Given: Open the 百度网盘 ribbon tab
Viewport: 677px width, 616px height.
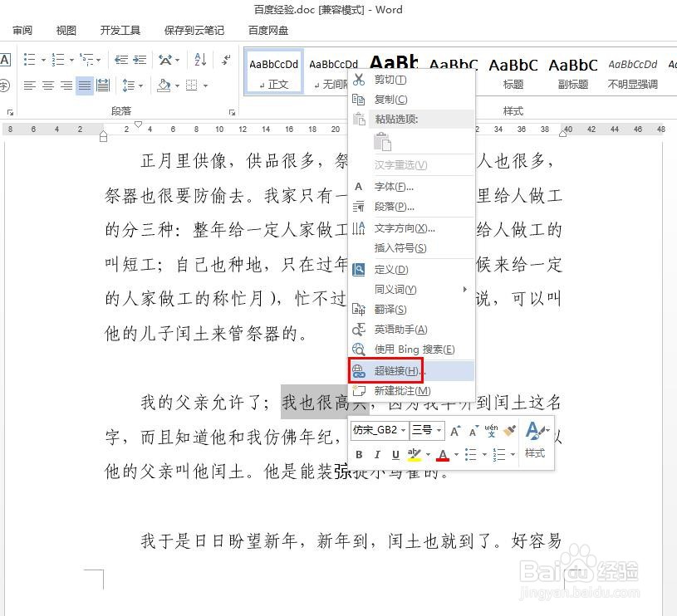Looking at the screenshot, I should [267, 30].
